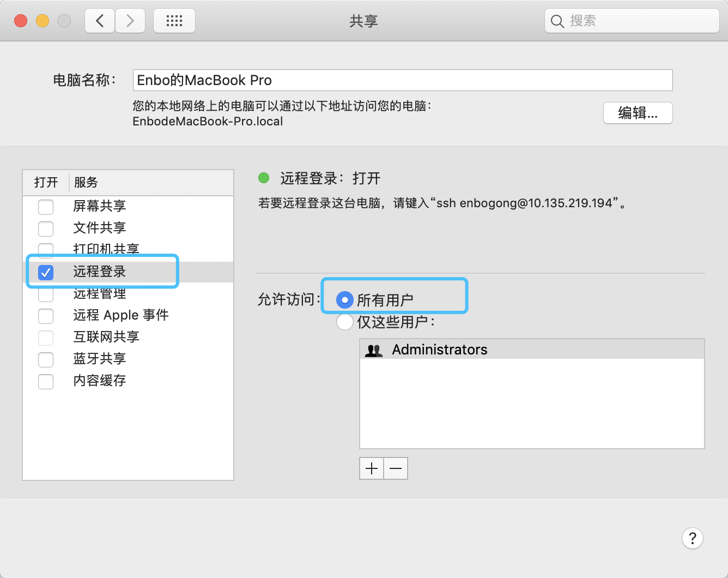Remove a user with the minus button
The width and height of the screenshot is (728, 578).
coord(396,468)
